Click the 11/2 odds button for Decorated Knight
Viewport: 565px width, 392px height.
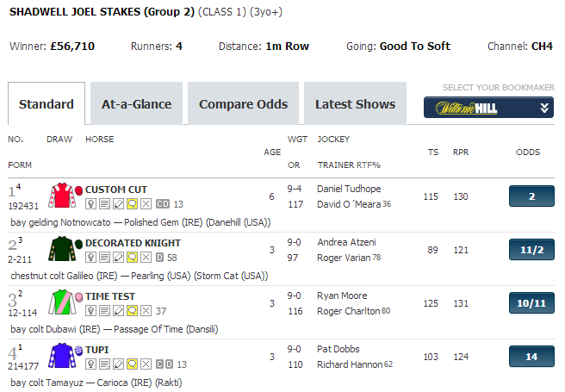click(531, 250)
